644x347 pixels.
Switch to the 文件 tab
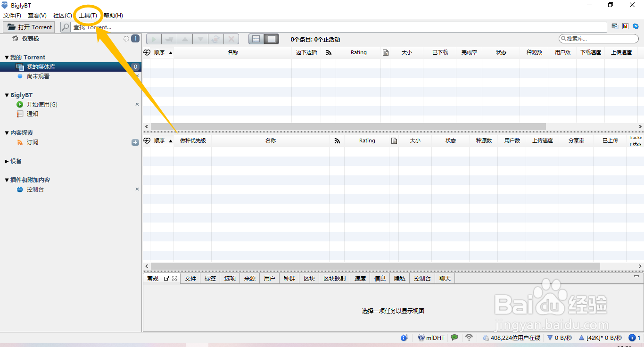tap(190, 279)
